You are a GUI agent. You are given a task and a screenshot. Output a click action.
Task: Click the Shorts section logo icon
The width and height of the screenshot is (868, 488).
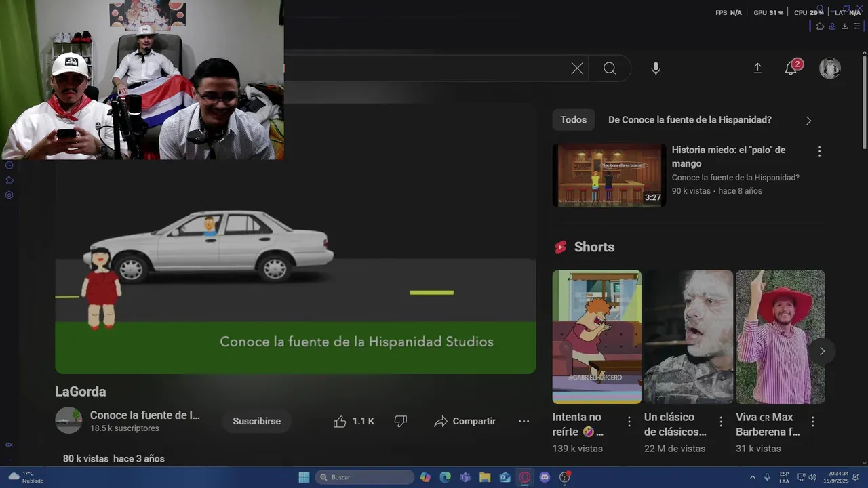[560, 247]
